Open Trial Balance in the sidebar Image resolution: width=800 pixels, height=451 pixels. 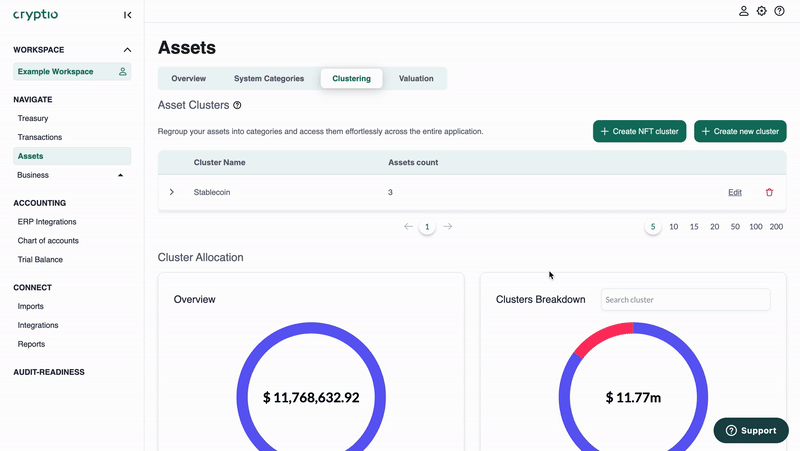(x=40, y=260)
